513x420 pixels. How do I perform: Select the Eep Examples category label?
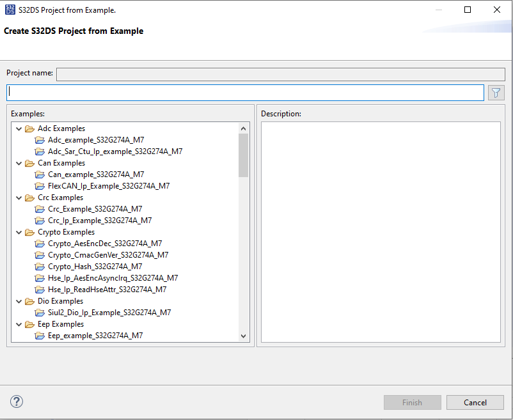[61, 324]
